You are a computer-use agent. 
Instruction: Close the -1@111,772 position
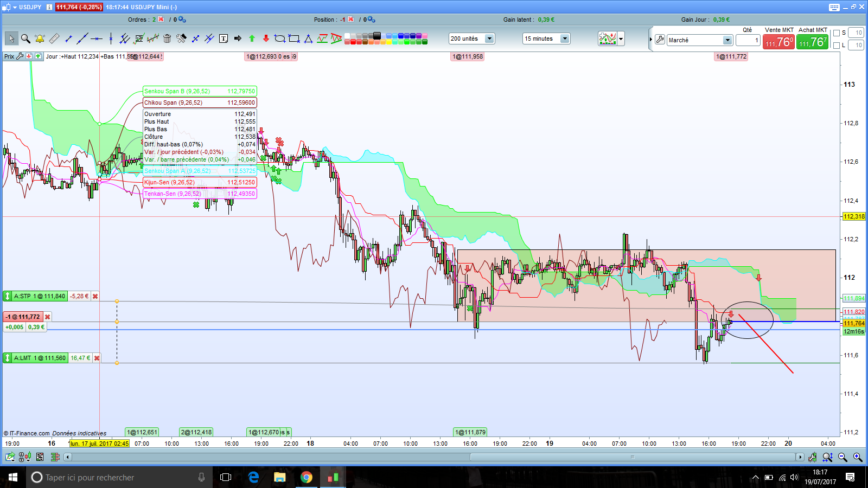pyautogui.click(x=47, y=317)
